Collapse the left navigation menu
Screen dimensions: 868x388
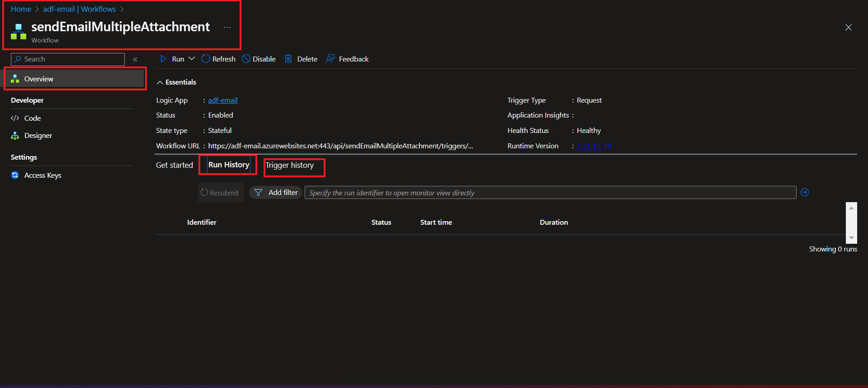pyautogui.click(x=135, y=59)
